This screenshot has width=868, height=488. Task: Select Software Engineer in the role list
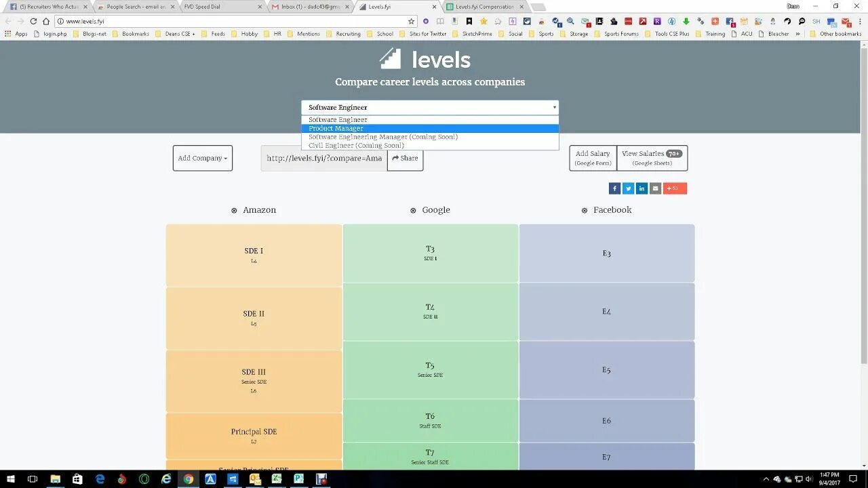pos(430,119)
